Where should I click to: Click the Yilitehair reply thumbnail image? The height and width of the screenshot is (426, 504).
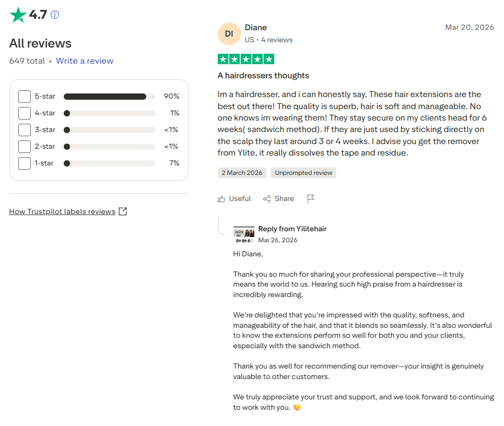pos(243,234)
